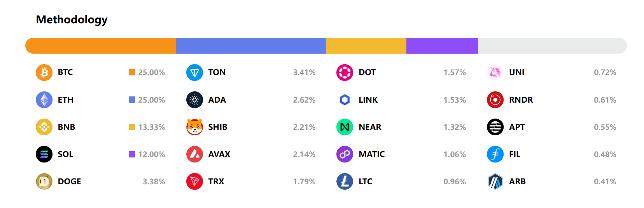This screenshot has width=644, height=208.
Task: Click the purple SOL legend square
Action: (132, 154)
